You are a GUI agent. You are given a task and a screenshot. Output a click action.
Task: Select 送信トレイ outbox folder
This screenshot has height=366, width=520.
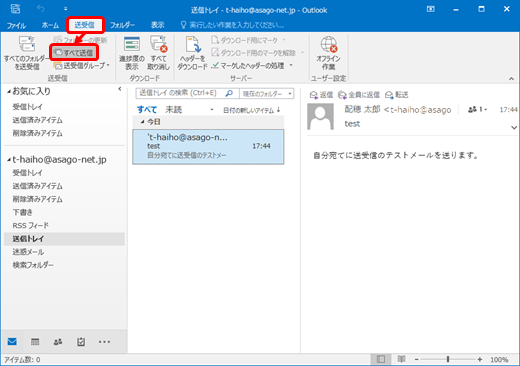[x=64, y=239]
